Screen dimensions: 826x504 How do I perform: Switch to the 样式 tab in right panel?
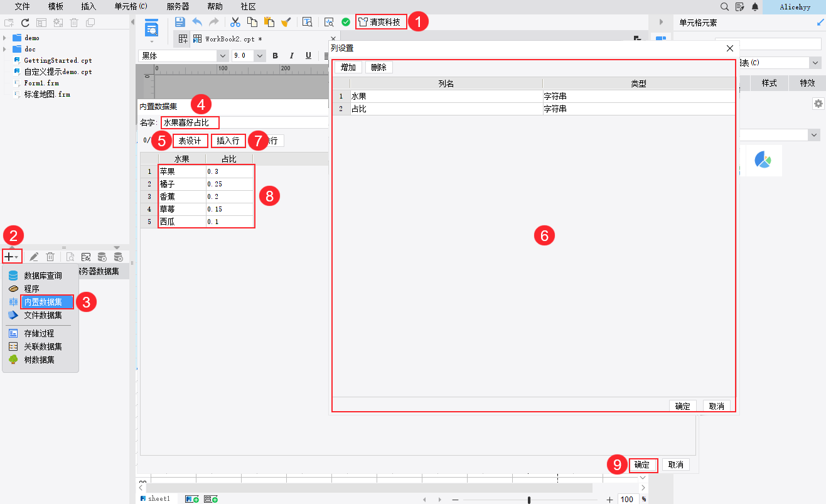tap(769, 83)
